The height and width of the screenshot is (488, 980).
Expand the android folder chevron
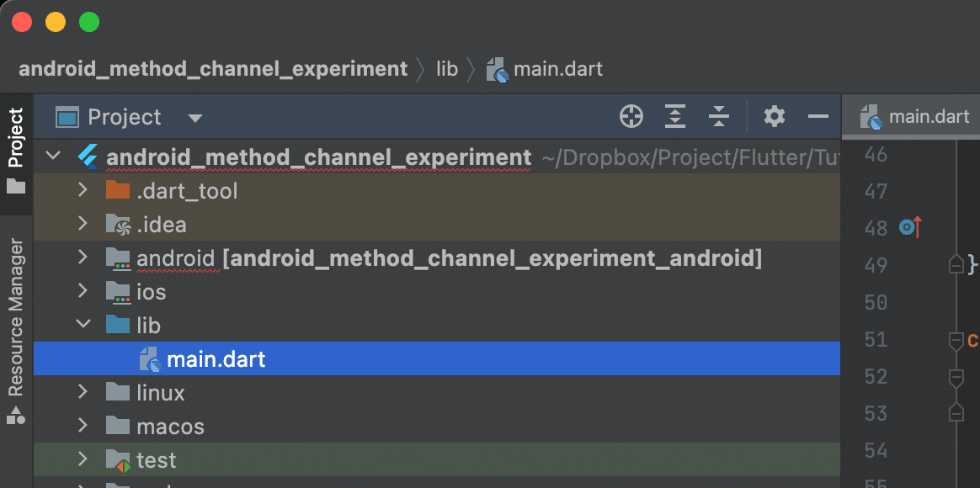[x=83, y=257]
